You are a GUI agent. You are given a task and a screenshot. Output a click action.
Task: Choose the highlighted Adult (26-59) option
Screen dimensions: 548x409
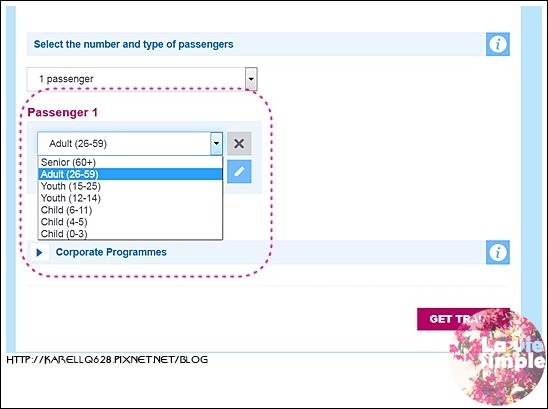click(x=130, y=174)
